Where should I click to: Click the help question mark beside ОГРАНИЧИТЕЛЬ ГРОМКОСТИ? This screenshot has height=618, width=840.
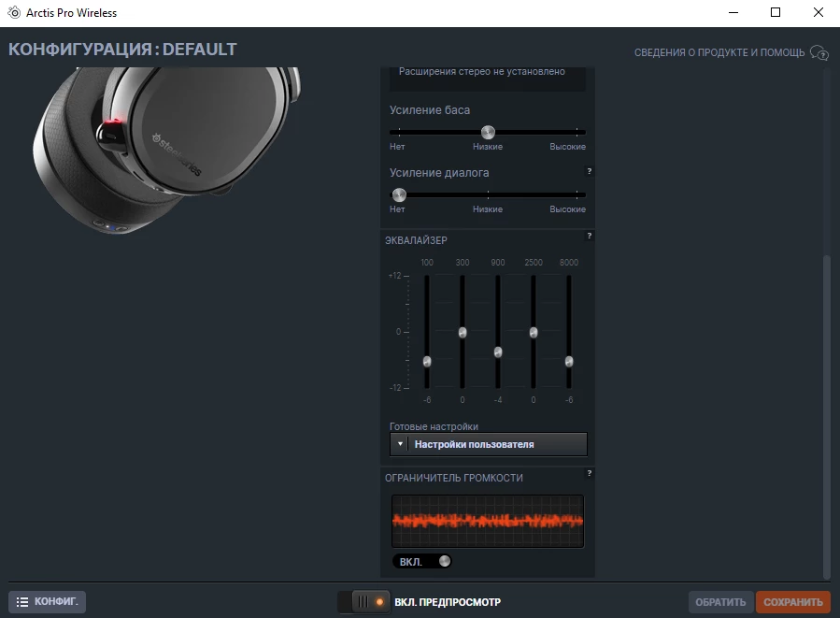click(x=590, y=473)
